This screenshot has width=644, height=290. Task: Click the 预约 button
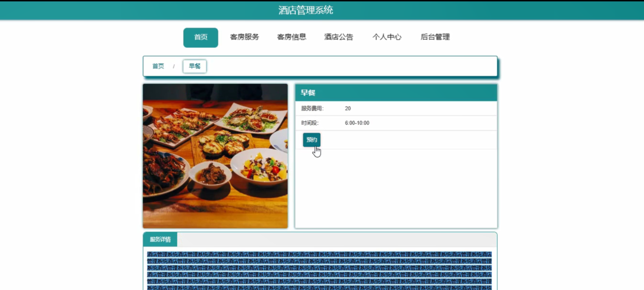312,140
